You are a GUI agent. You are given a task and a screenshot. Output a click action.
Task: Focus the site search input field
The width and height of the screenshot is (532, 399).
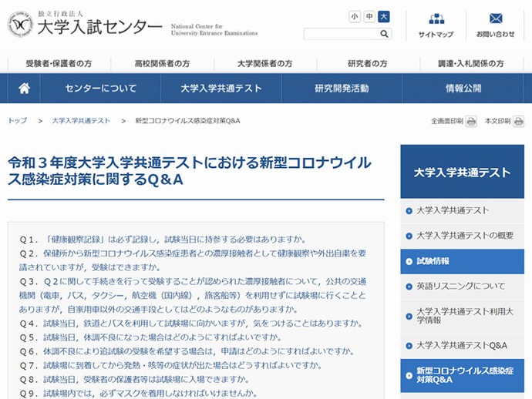point(342,34)
